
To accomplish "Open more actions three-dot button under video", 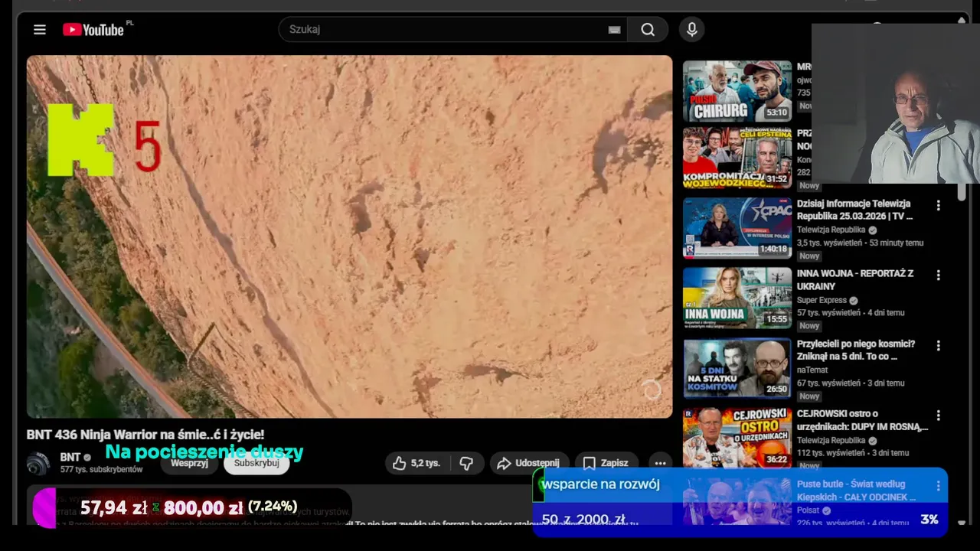I will 660,463.
